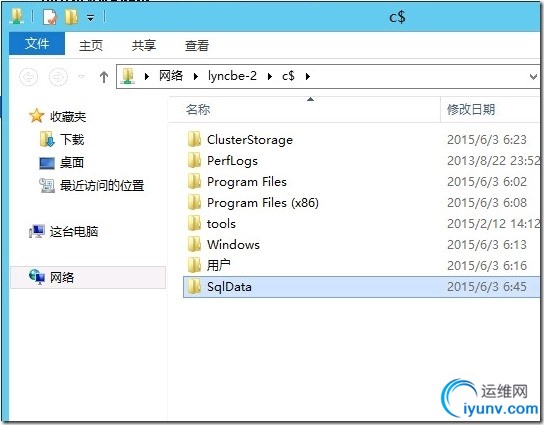Expand the chevron after lyncbe-2 in breadcrumb

click(270, 76)
